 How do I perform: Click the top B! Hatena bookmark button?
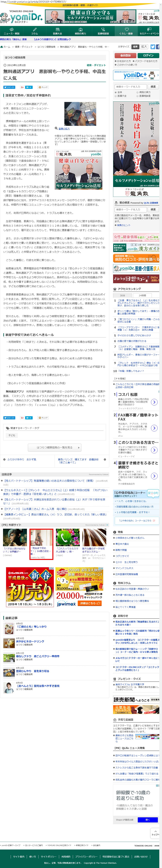coord(29,87)
